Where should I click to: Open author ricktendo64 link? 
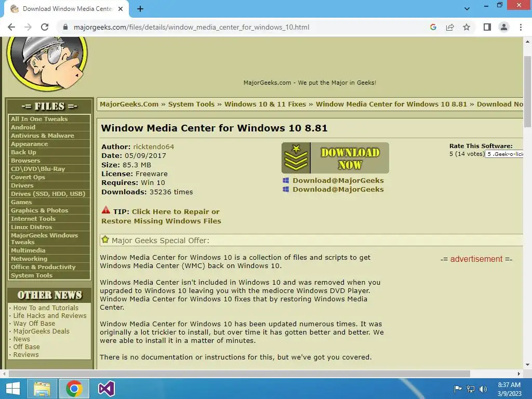tap(153, 147)
